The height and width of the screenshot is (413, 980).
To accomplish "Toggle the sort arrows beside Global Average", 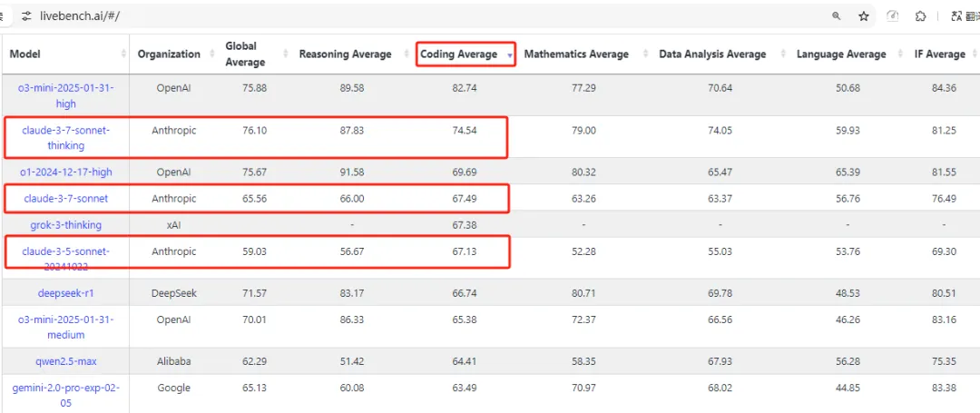I will (x=285, y=54).
